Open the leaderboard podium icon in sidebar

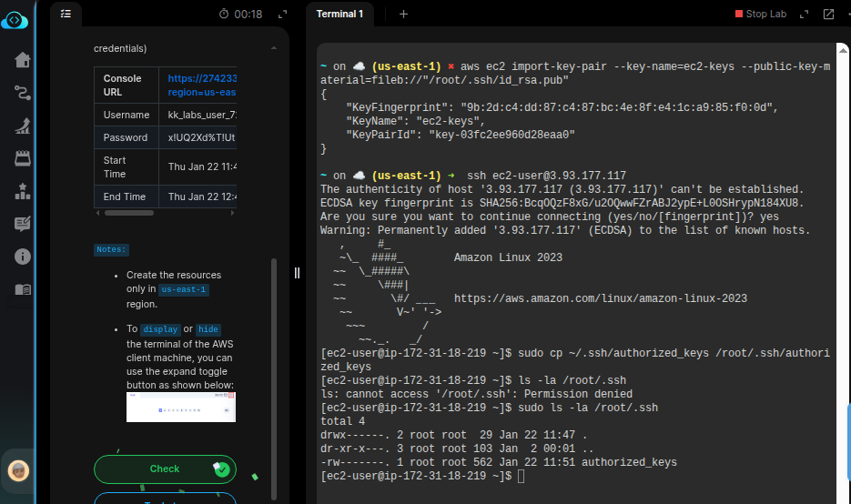click(x=23, y=191)
